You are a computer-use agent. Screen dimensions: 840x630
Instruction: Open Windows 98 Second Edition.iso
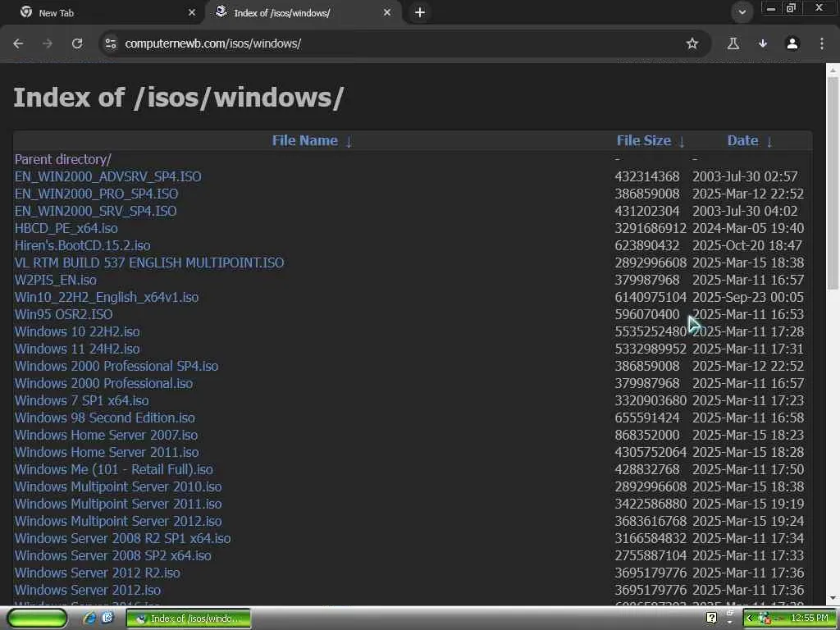[x=104, y=418]
